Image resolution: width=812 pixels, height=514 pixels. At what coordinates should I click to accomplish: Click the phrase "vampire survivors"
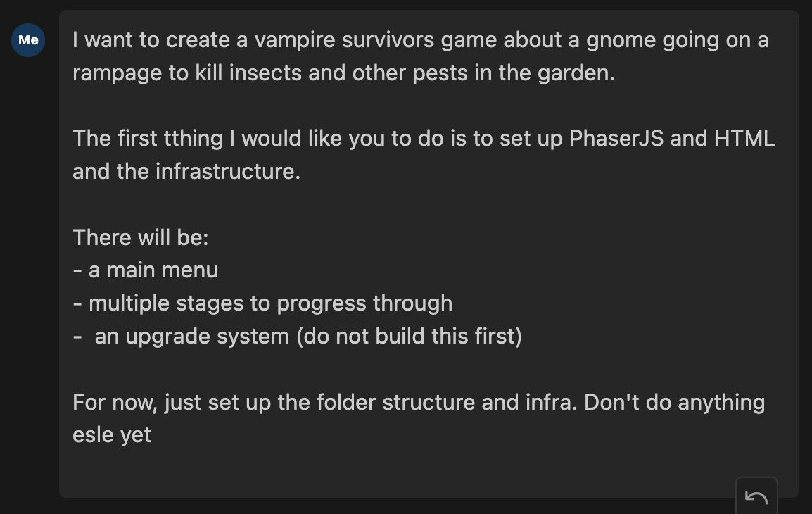coord(344,40)
